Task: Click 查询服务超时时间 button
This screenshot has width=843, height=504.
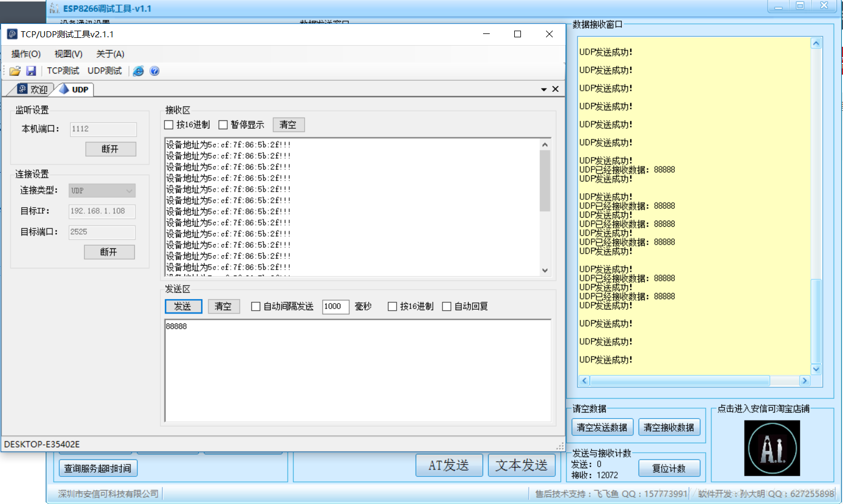Action: coord(98,468)
